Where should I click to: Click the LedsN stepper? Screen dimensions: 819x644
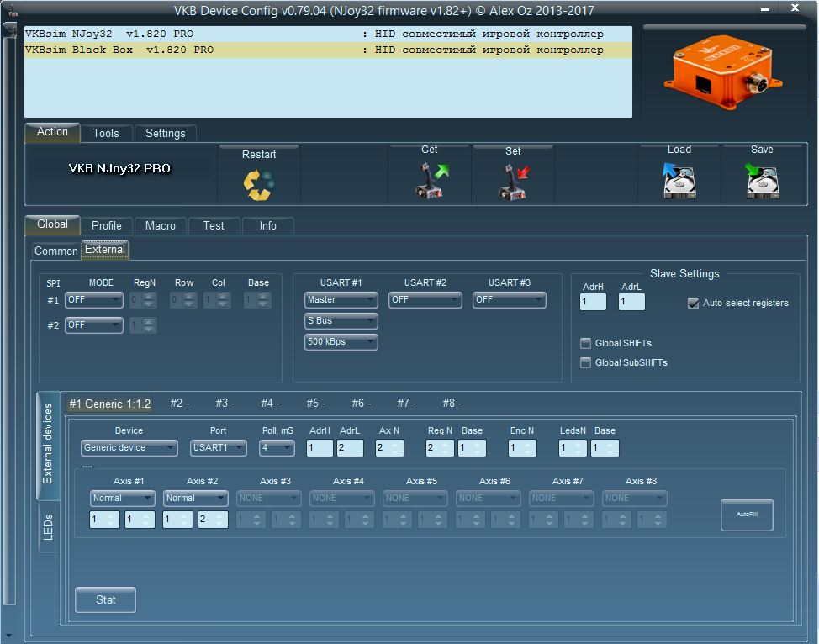pyautogui.click(x=573, y=448)
